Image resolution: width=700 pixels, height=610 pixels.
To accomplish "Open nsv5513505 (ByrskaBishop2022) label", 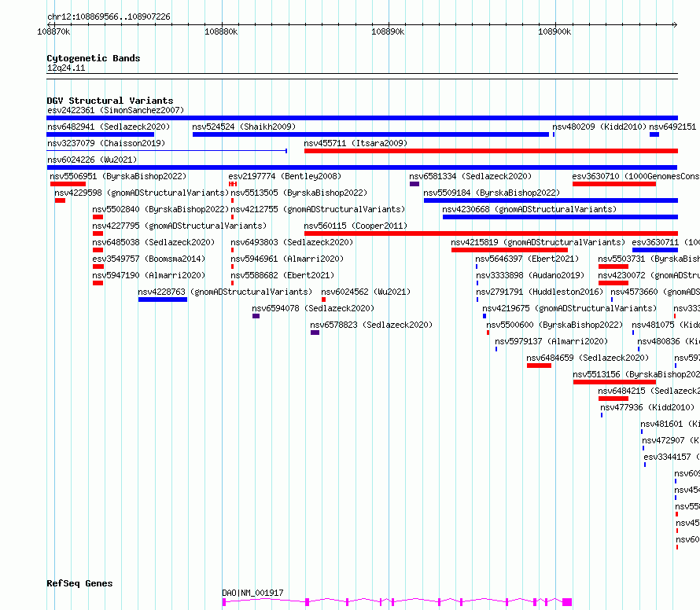I will tap(299, 193).
